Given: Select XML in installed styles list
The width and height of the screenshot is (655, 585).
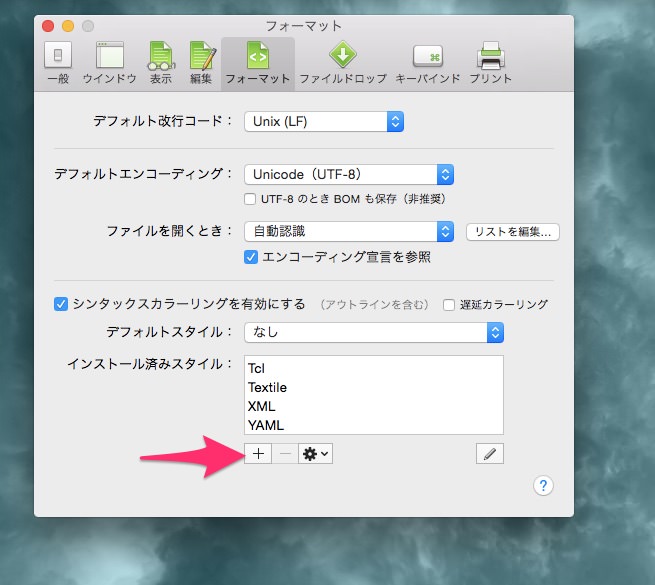Looking at the screenshot, I should point(373,406).
